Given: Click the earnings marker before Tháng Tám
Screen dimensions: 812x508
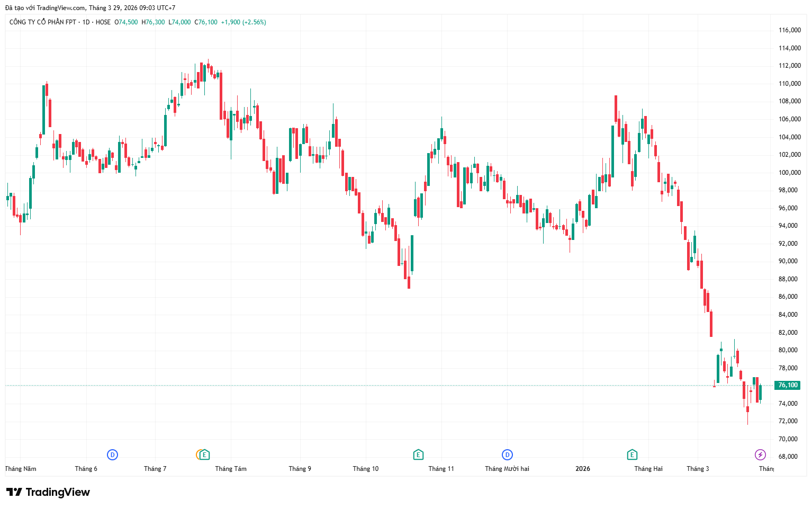Looking at the screenshot, I should (204, 454).
